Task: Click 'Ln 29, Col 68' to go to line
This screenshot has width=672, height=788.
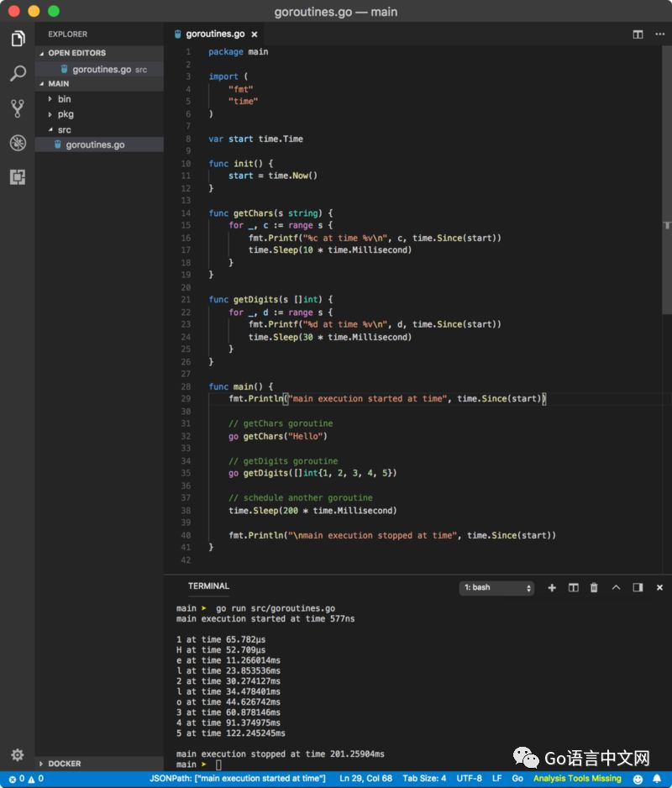Action: pos(365,779)
